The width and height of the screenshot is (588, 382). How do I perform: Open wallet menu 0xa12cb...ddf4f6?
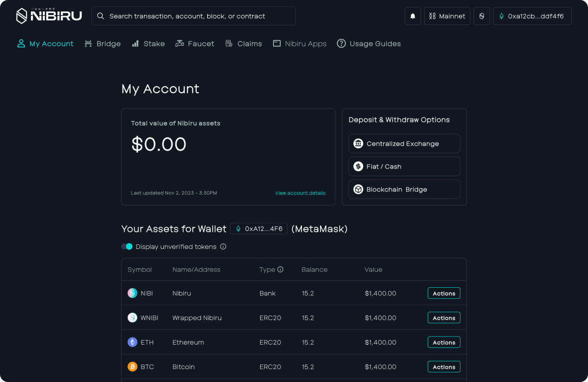[x=532, y=16]
